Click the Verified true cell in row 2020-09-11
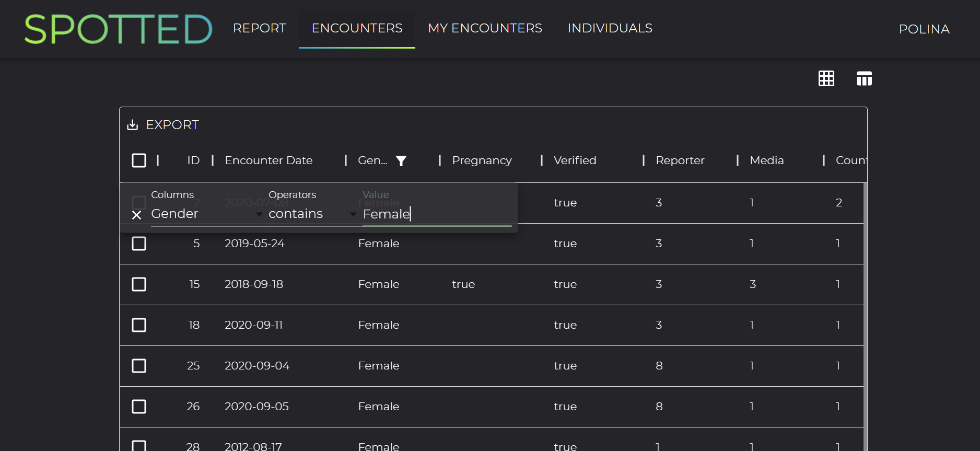The height and width of the screenshot is (451, 980). 565,325
